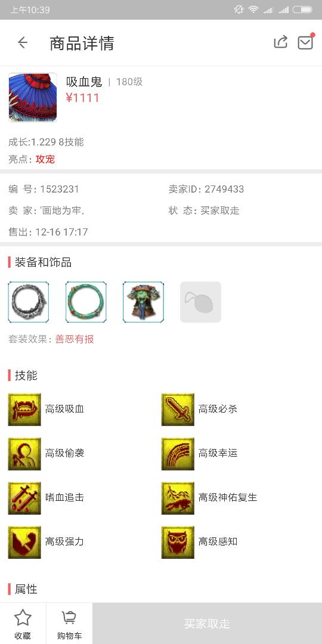The height and width of the screenshot is (644, 322).
Task: Tap the empty gray accessory slot
Action: (x=200, y=302)
